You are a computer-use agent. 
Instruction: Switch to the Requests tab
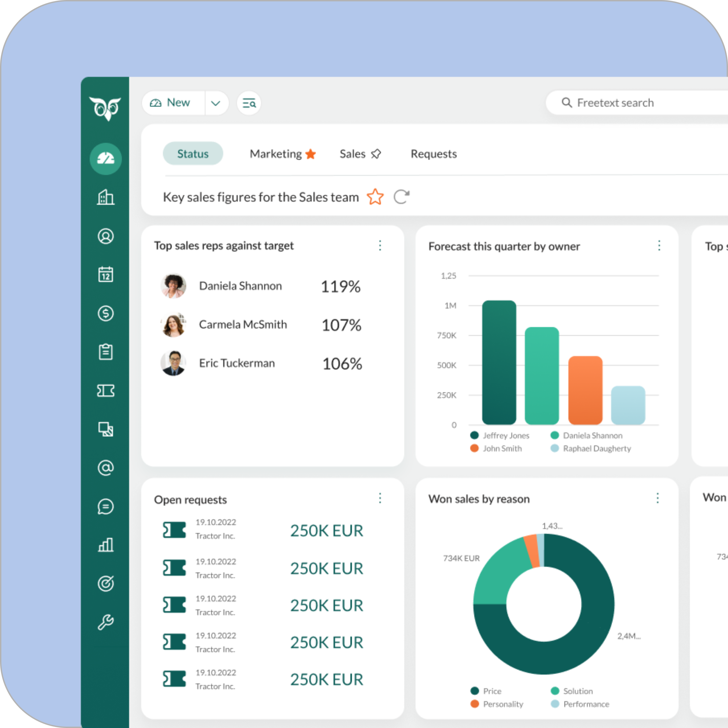[434, 154]
